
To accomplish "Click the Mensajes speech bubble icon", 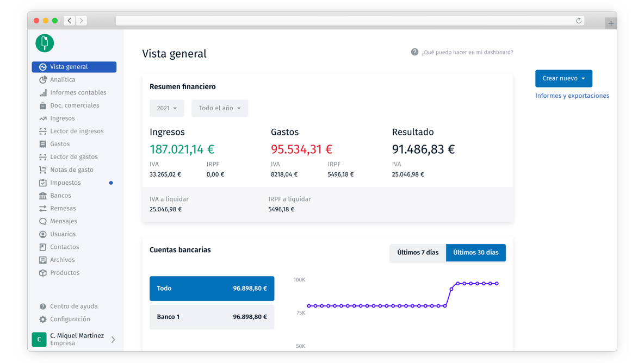I will pos(43,222).
